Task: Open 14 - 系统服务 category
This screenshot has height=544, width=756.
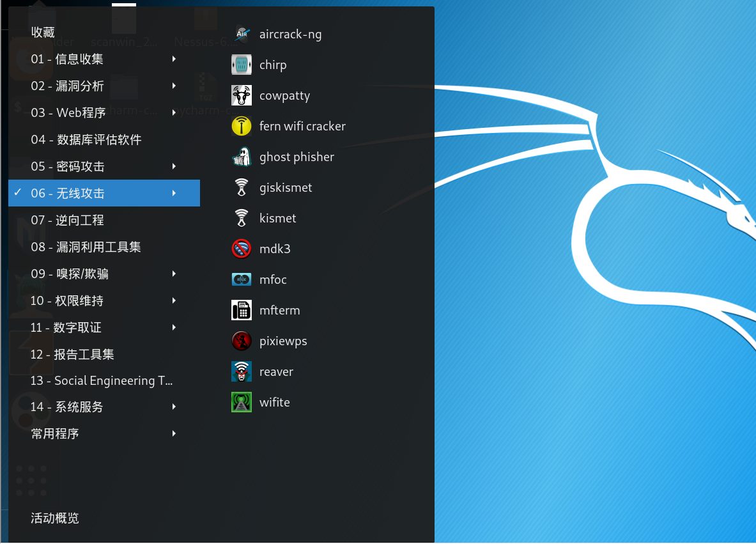Action: click(x=104, y=407)
